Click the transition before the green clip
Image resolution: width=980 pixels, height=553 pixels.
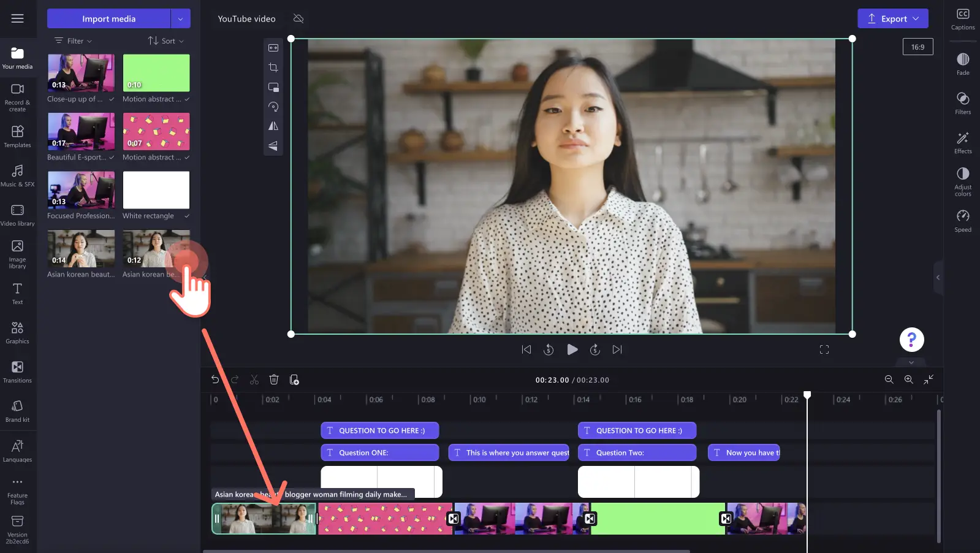pyautogui.click(x=590, y=519)
